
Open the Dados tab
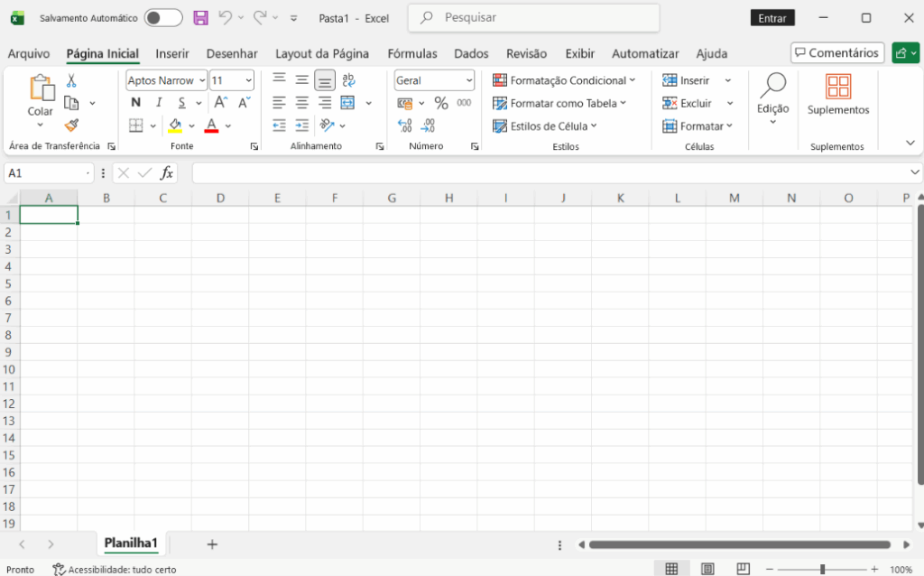click(471, 53)
